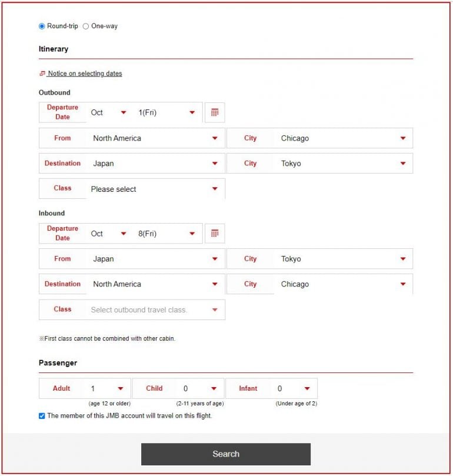
Task: Select the One-way radio button
Action: 86,26
